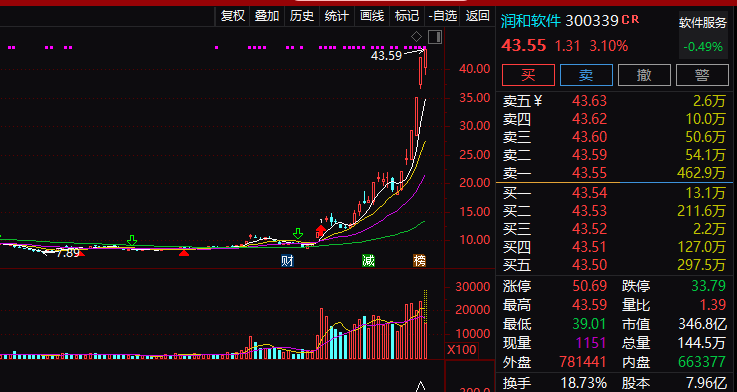Click the 内盘 value 663377
The image size is (737, 392).
point(702,362)
